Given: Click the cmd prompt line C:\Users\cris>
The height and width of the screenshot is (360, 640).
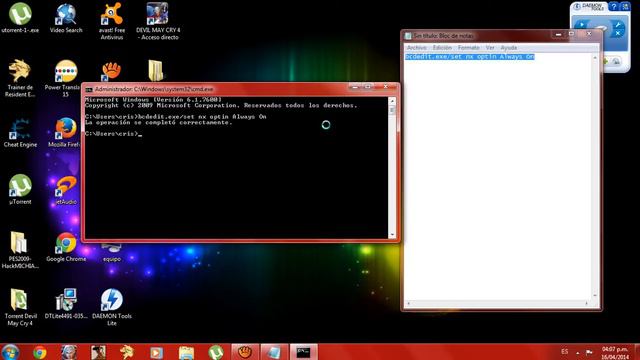Looking at the screenshot, I should pyautogui.click(x=113, y=133).
